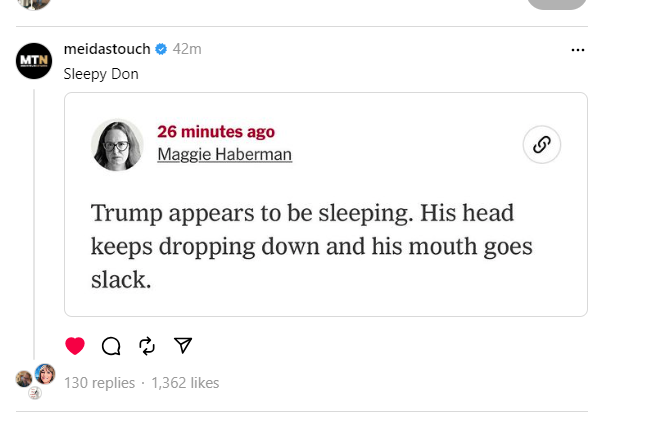656x421 pixels.
Task: Copy link with the chain icon
Action: click(x=542, y=145)
